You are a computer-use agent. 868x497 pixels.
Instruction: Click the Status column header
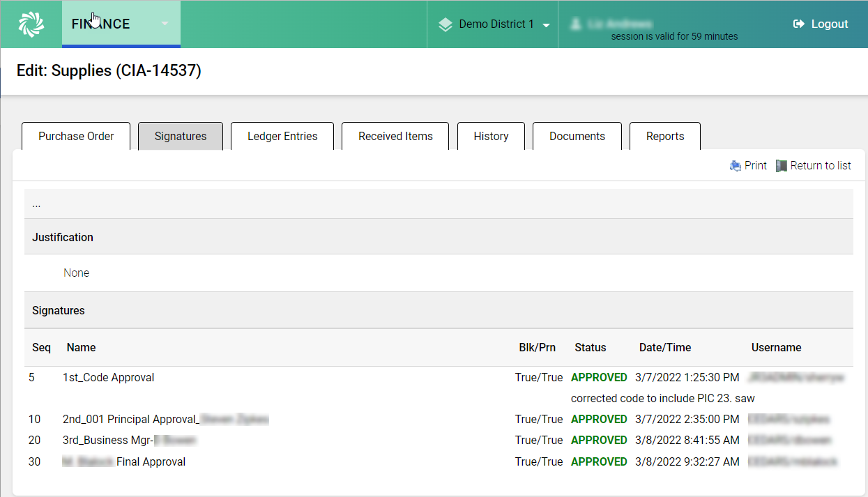coord(591,347)
